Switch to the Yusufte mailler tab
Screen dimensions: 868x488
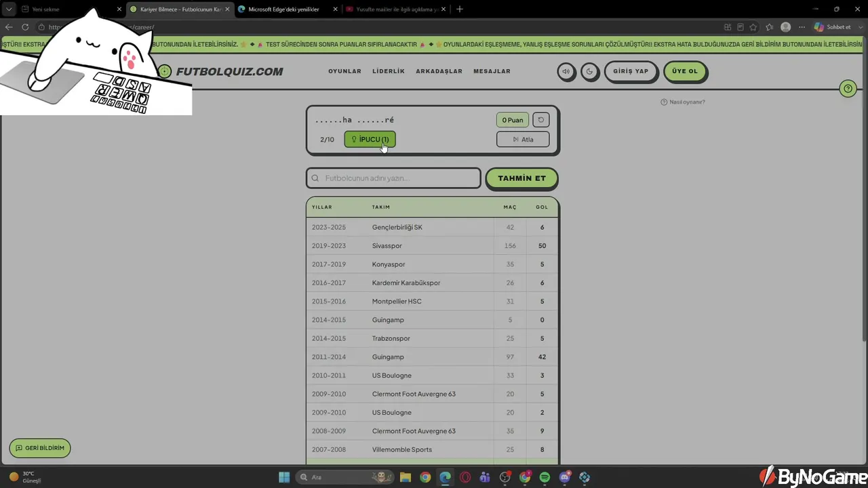tap(396, 9)
